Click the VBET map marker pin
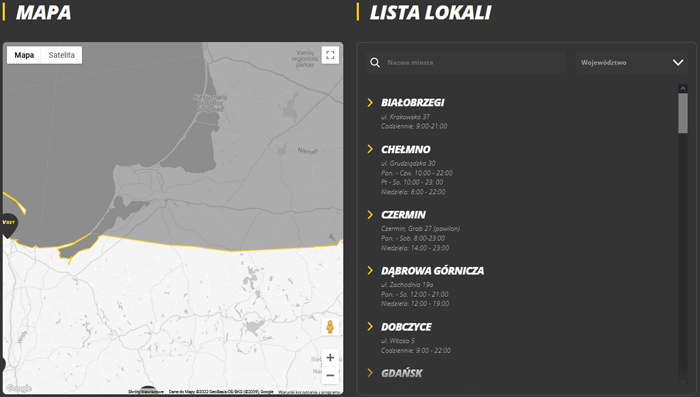700x397 pixels. [x=8, y=225]
